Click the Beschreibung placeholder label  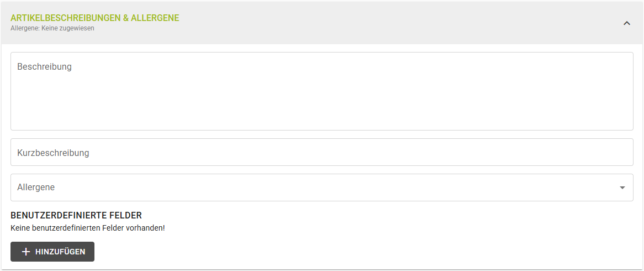pyautogui.click(x=44, y=67)
